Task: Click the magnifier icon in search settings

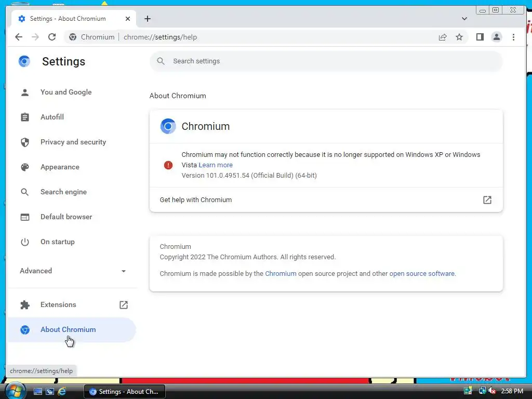Action: click(x=161, y=61)
